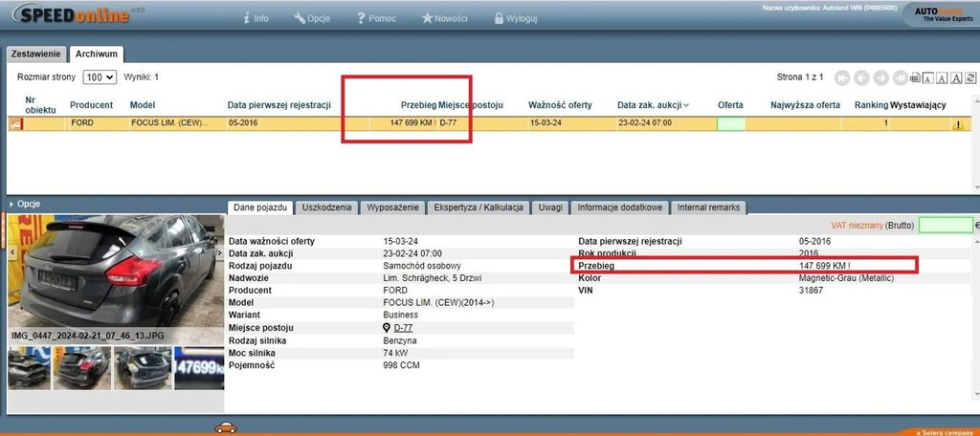Sort by Data zak. aukcji column
Viewport: 980px width, 436px height.
pos(653,105)
